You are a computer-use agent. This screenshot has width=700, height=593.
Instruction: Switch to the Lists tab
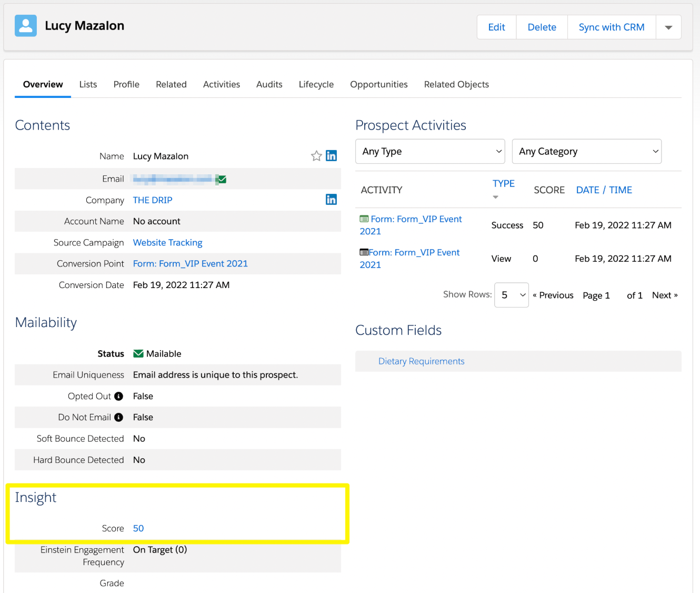click(x=88, y=84)
